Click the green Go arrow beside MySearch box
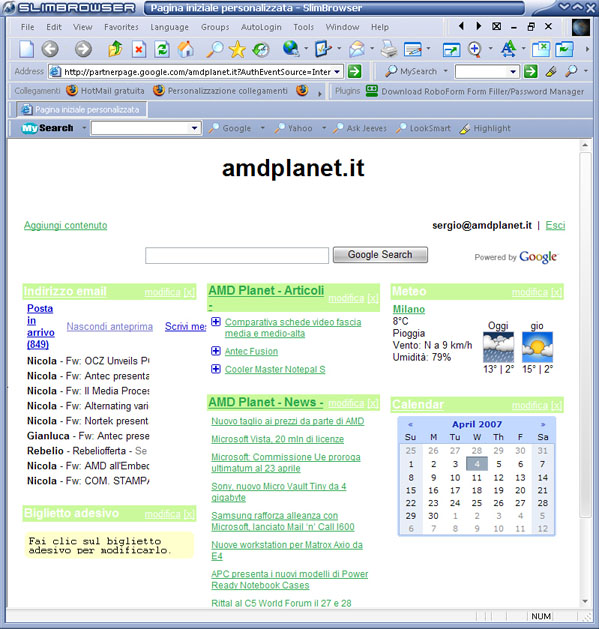Image resolution: width=599 pixels, height=629 pixels. (530, 72)
